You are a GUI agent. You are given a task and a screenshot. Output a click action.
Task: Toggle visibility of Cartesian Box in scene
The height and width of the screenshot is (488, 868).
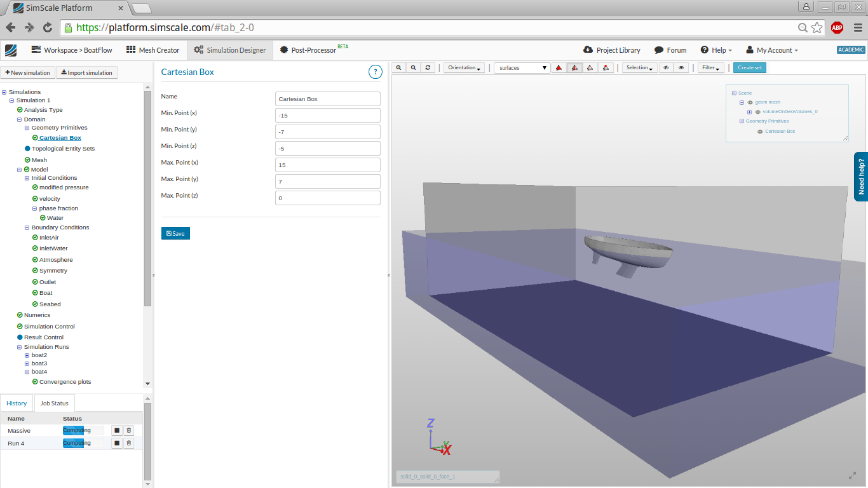760,132
